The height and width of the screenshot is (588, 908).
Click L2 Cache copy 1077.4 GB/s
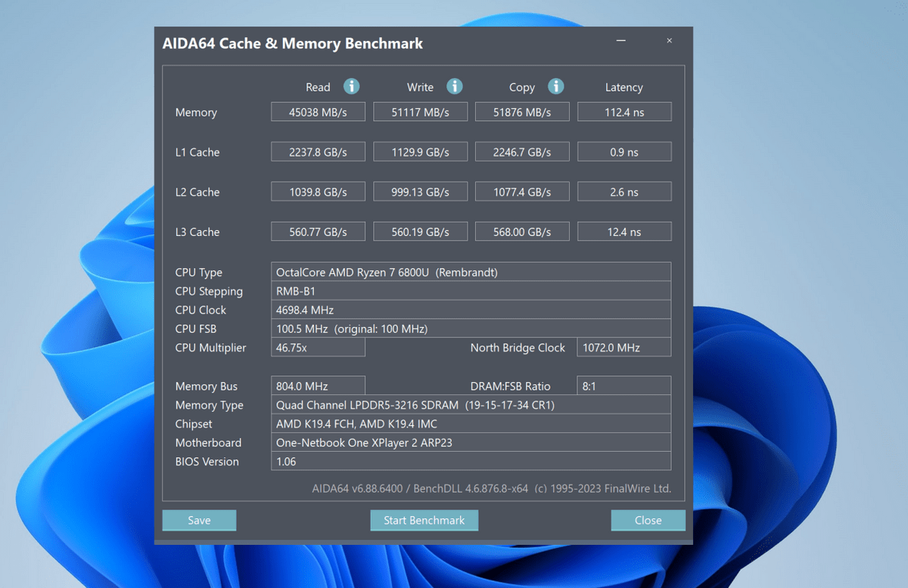pyautogui.click(x=522, y=192)
